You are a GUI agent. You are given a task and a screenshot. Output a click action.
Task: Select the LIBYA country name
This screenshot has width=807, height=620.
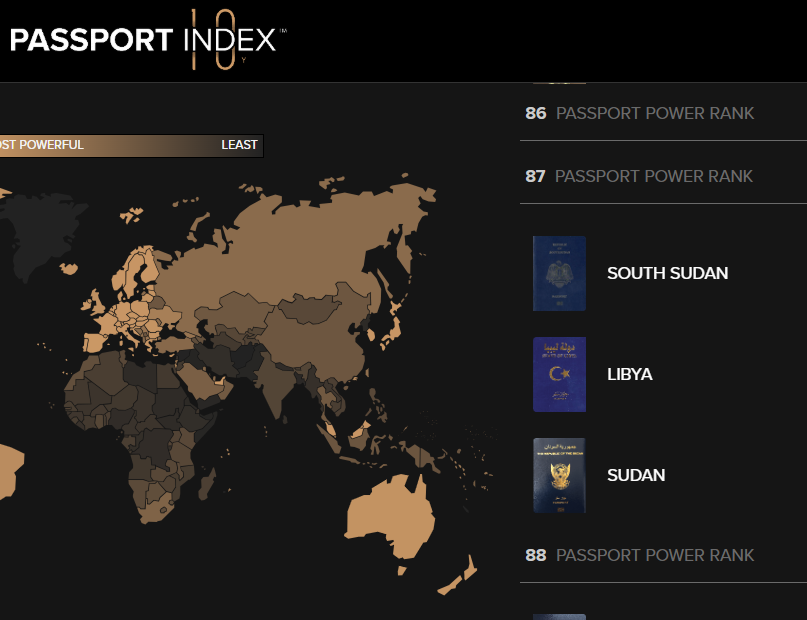629,375
